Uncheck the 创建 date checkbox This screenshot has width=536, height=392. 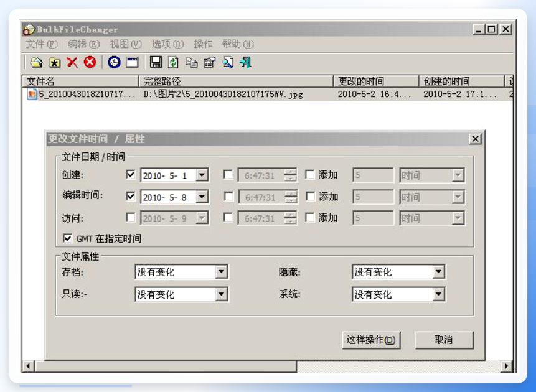point(131,175)
